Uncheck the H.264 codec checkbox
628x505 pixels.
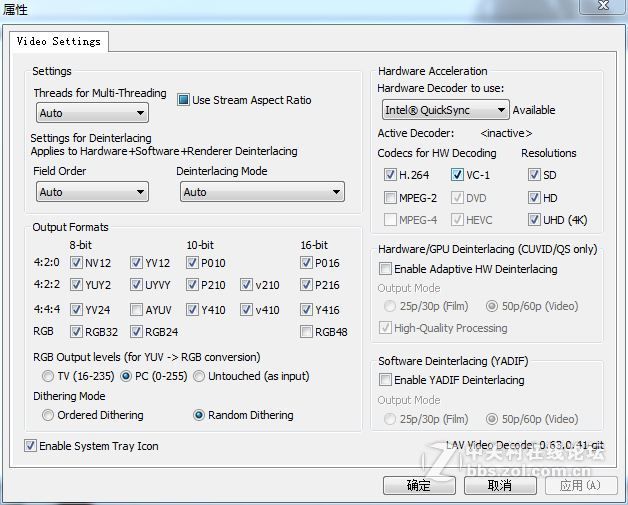point(390,175)
